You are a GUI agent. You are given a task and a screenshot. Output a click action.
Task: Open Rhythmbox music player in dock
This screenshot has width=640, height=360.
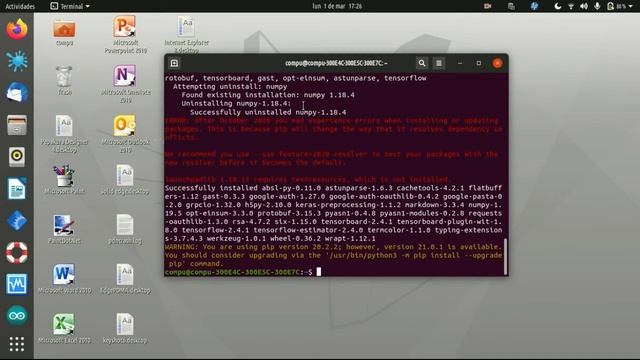coord(17,157)
